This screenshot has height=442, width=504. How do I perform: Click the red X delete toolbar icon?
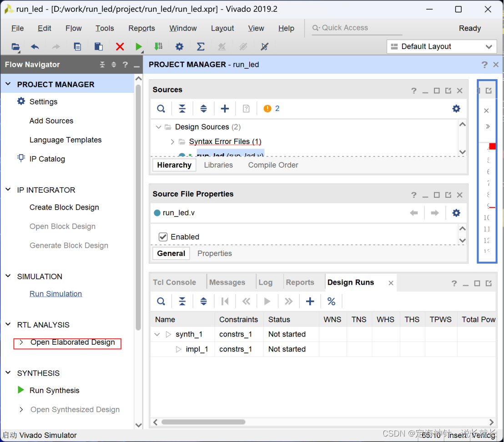[120, 47]
